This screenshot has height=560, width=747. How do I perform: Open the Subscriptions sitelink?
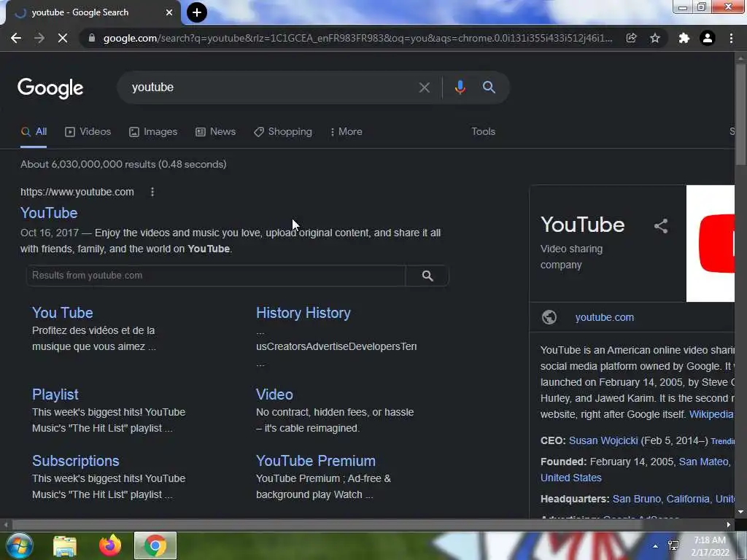(75, 461)
